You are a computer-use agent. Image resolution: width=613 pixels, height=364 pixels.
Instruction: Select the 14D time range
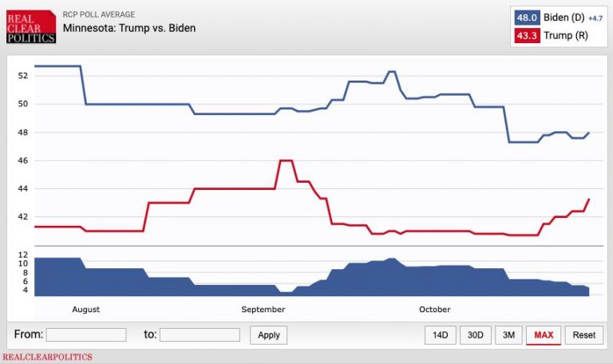[440, 334]
